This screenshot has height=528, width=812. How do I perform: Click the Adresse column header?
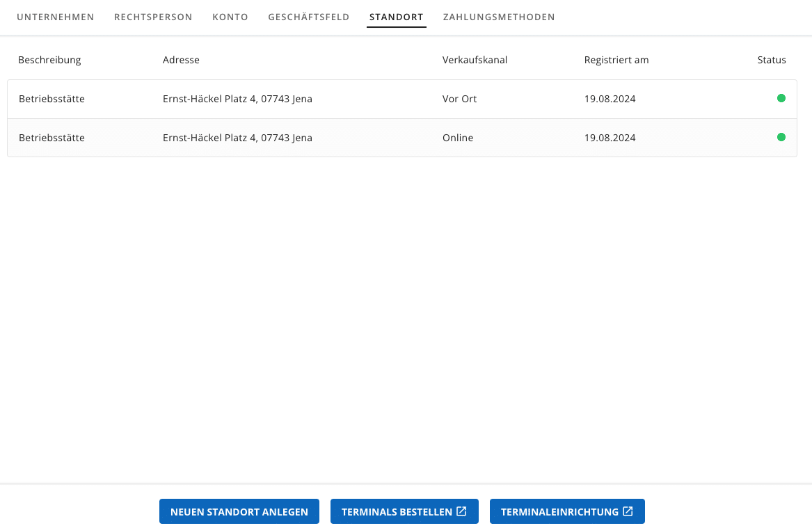tap(181, 60)
